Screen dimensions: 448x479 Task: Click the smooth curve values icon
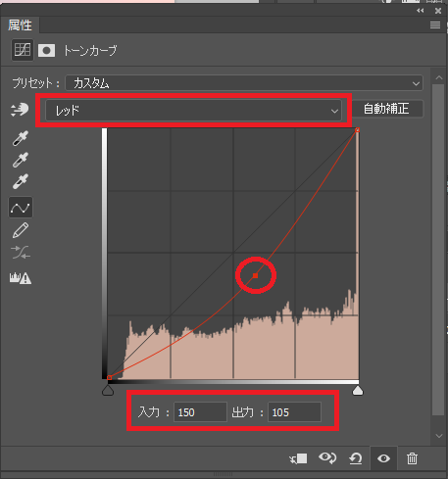(x=21, y=253)
